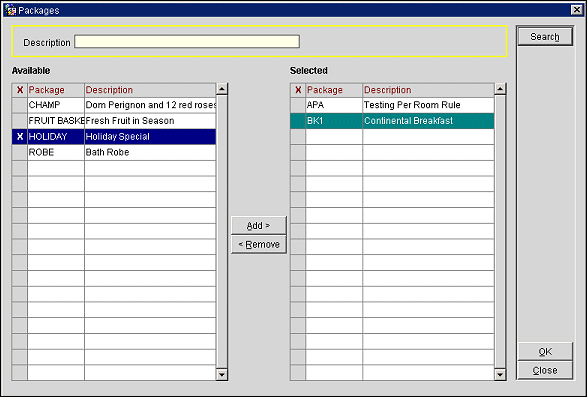
Task: Click X column header in Selected list
Action: click(298, 90)
